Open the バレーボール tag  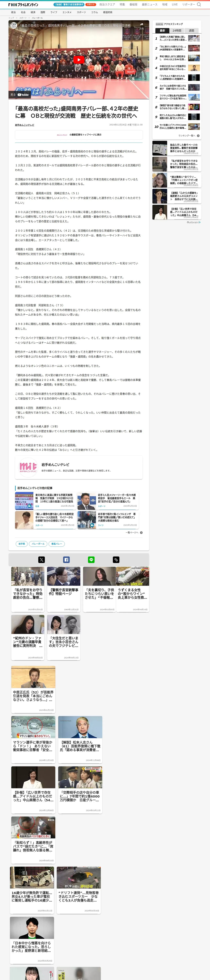click(x=38, y=544)
